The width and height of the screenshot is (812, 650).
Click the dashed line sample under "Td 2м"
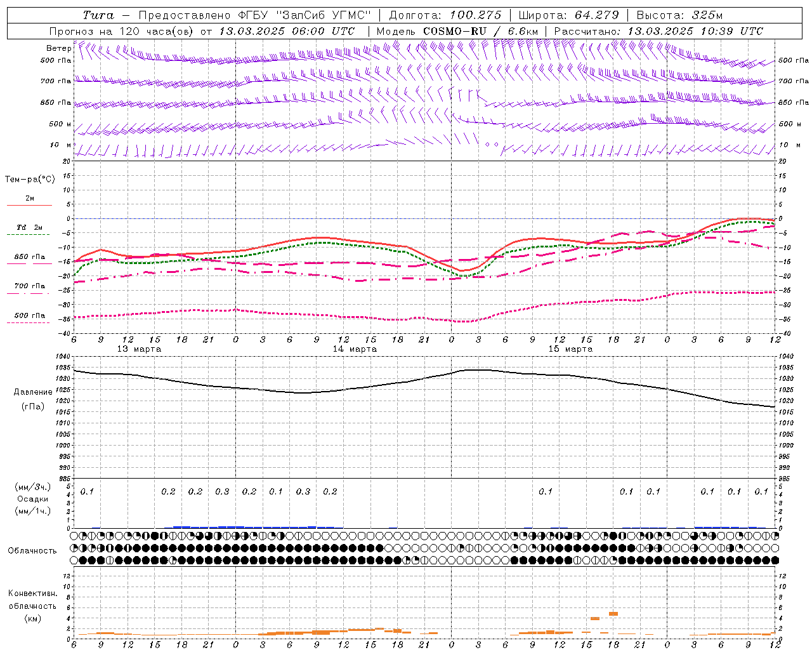(29, 235)
